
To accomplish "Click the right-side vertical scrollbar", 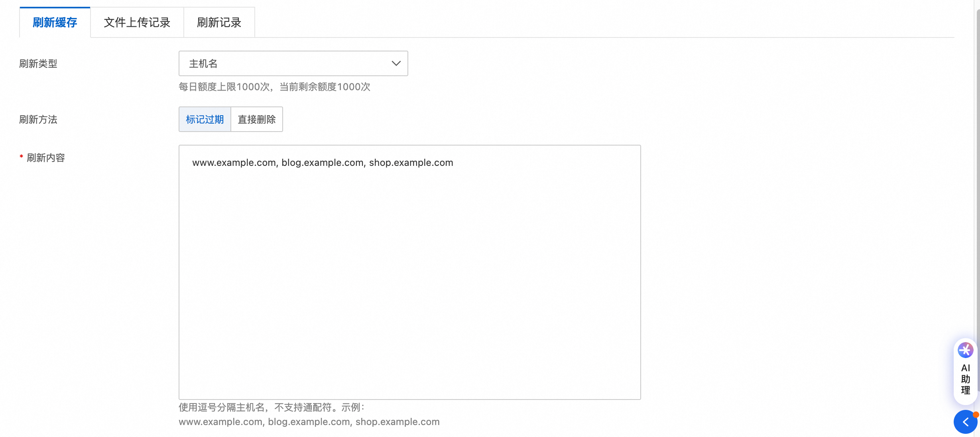I will (x=978, y=199).
